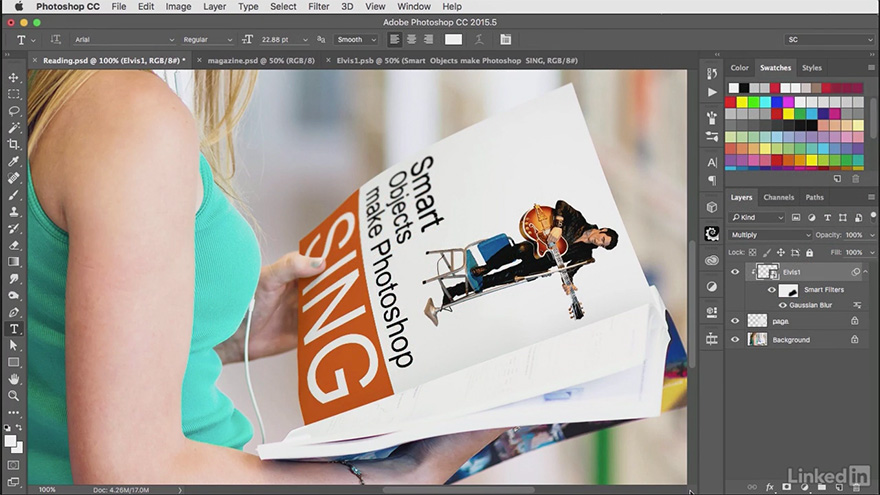The image size is (880, 495).
Task: Select the Gradient tool
Action: 13,262
